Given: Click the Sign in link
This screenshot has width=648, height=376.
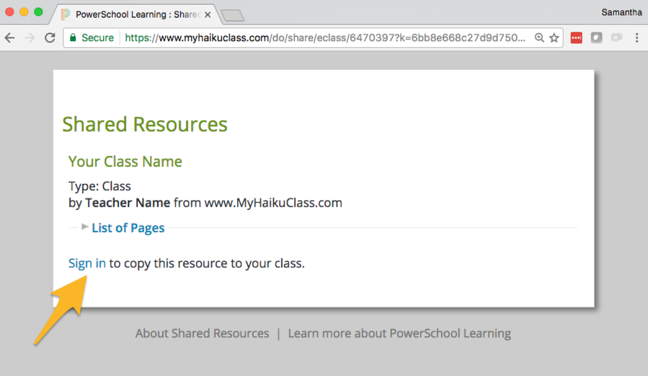Looking at the screenshot, I should point(87,263).
